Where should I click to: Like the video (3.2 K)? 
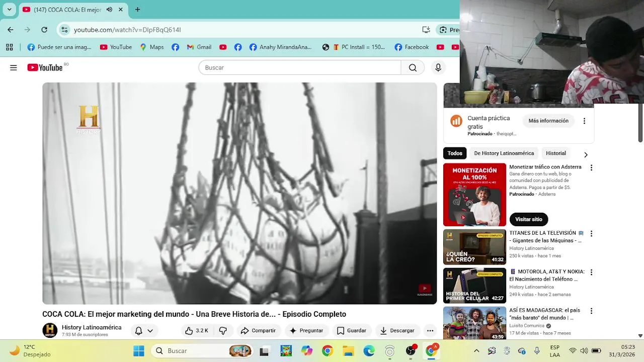pos(196,330)
